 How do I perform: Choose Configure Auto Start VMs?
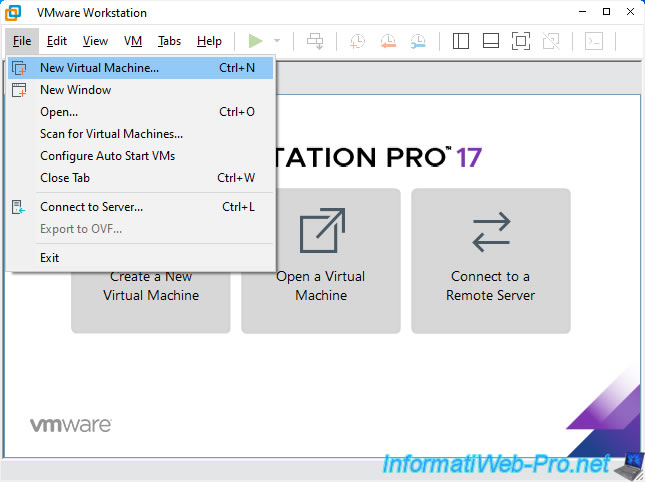tap(107, 156)
